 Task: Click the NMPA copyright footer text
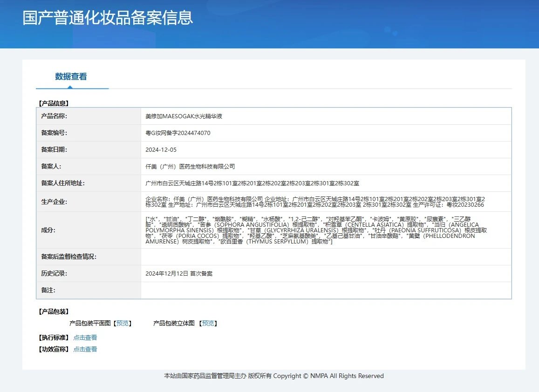tap(274, 376)
